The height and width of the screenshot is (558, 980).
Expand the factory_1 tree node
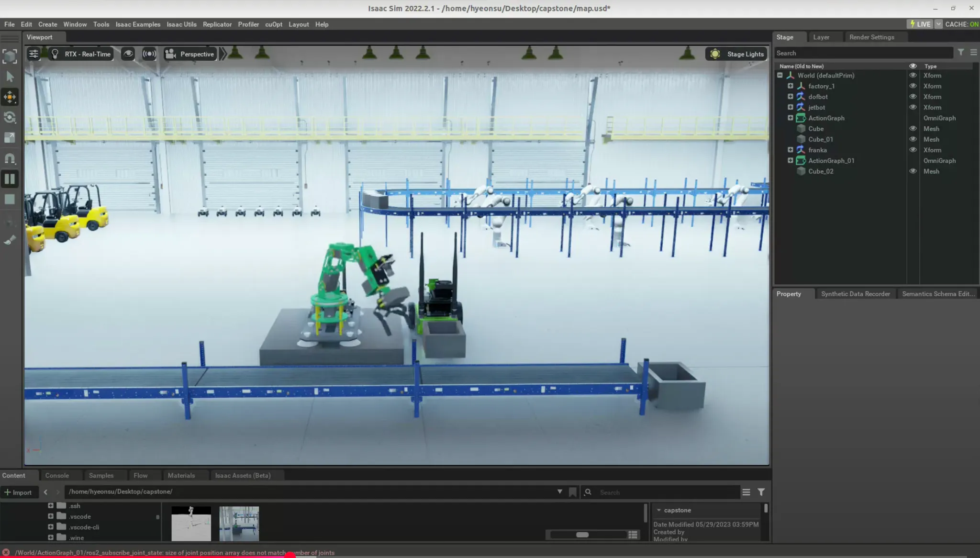(791, 86)
